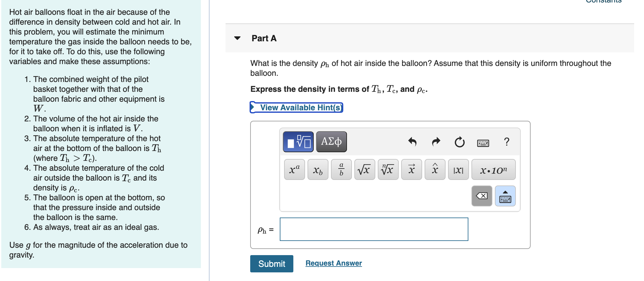Open the Greek symbols ΑΣΦ palette
This screenshot has height=281, width=644.
coord(331,142)
